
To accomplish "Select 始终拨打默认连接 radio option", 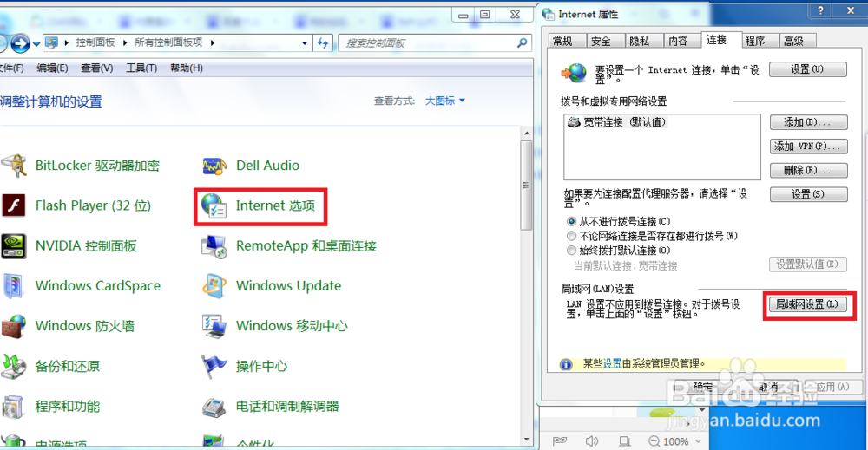I will click(571, 251).
